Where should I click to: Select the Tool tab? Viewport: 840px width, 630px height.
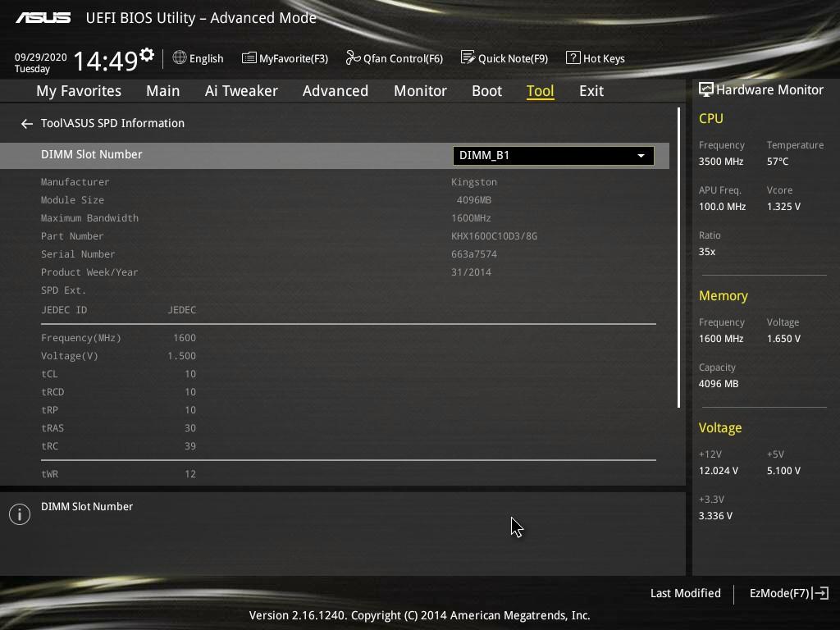[x=540, y=91]
